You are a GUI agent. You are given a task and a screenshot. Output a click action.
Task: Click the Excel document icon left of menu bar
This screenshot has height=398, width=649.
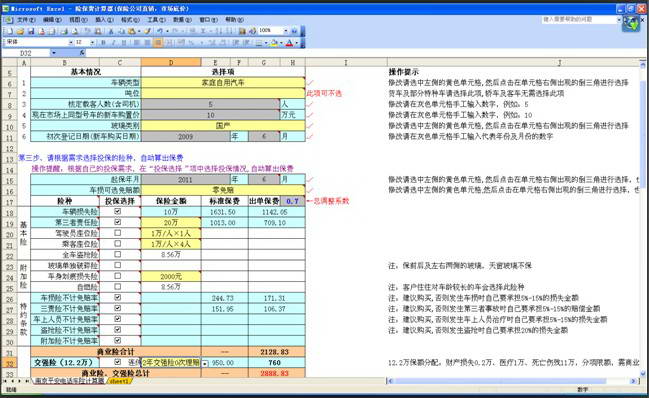point(10,19)
